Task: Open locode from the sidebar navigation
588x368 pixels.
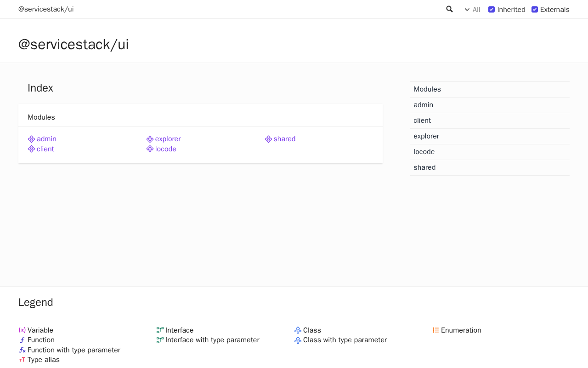Action: 424,152
